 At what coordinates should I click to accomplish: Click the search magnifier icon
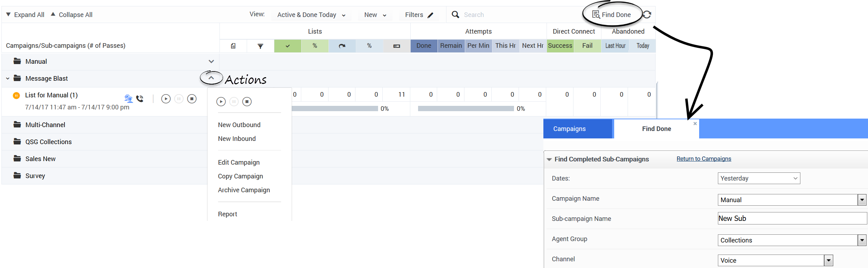(455, 15)
